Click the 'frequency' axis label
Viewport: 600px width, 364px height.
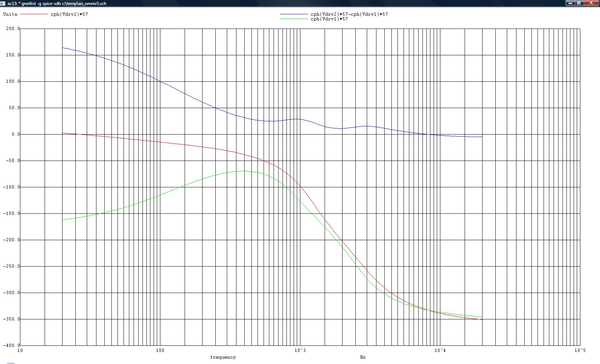click(x=223, y=357)
